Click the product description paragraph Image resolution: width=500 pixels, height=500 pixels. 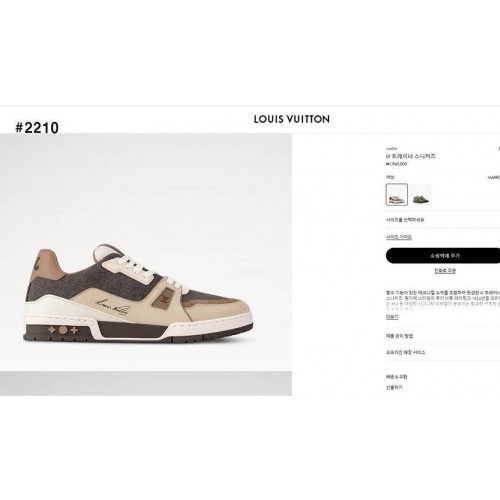tap(443, 301)
